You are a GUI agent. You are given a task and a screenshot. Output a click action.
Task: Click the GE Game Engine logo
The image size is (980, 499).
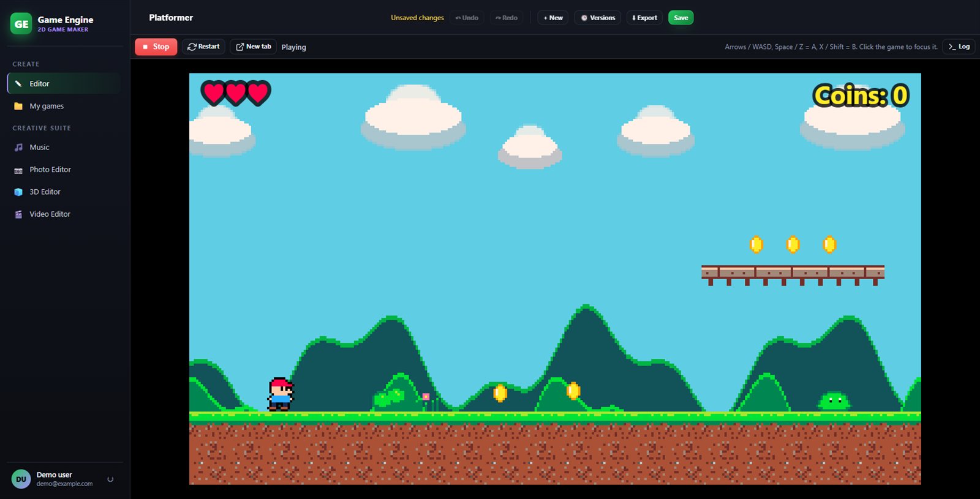21,24
